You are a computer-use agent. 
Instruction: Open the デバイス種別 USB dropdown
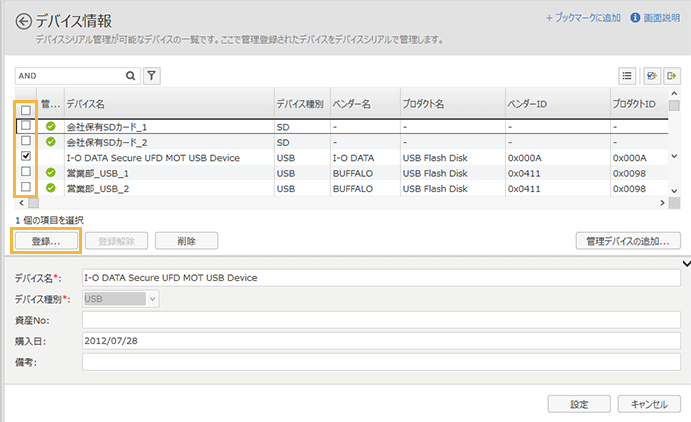tap(121, 299)
